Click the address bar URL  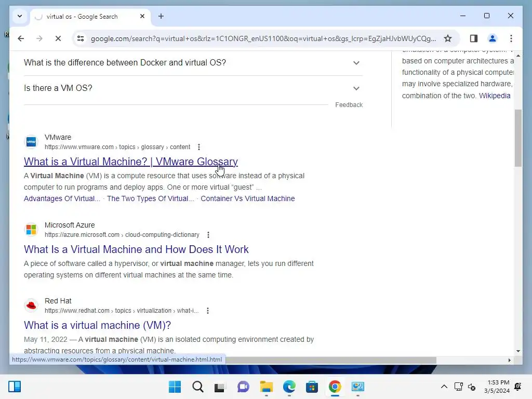point(263,38)
